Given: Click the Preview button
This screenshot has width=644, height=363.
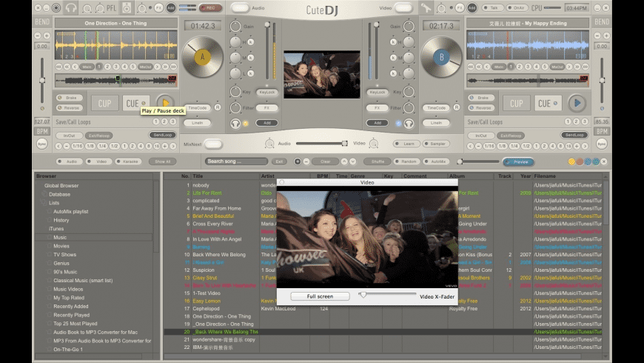Looking at the screenshot, I should (518, 162).
